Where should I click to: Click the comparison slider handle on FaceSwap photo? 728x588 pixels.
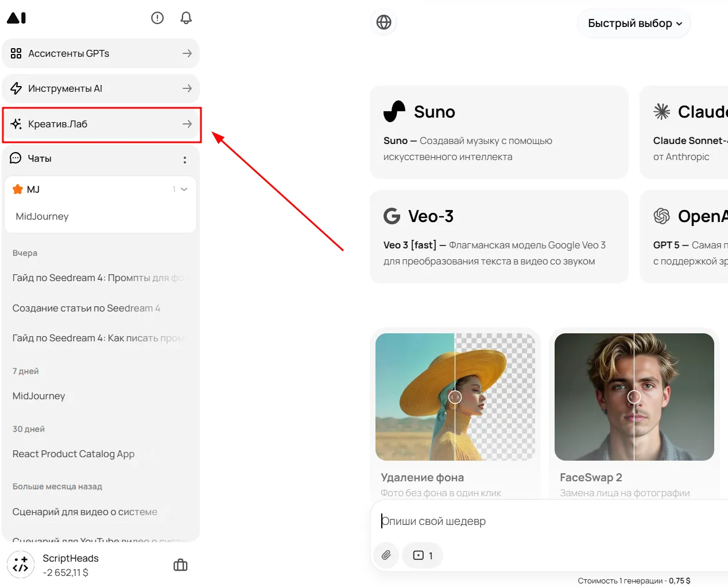pos(634,397)
